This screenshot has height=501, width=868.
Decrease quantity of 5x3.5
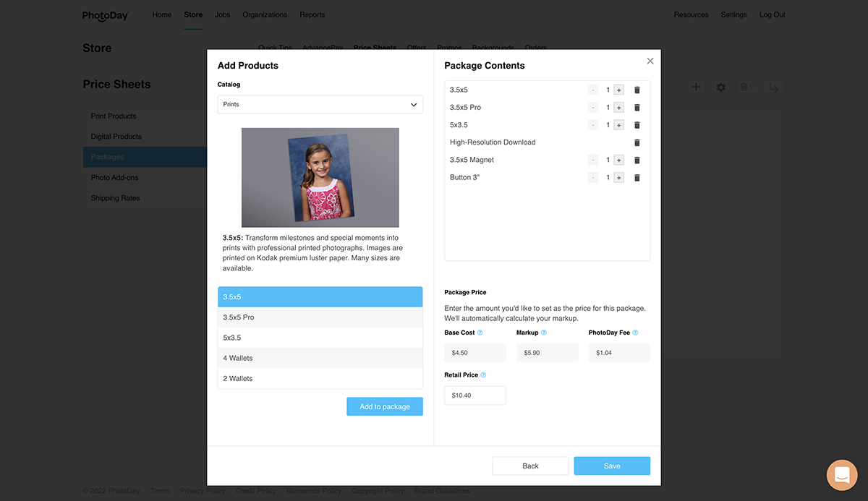pos(593,125)
